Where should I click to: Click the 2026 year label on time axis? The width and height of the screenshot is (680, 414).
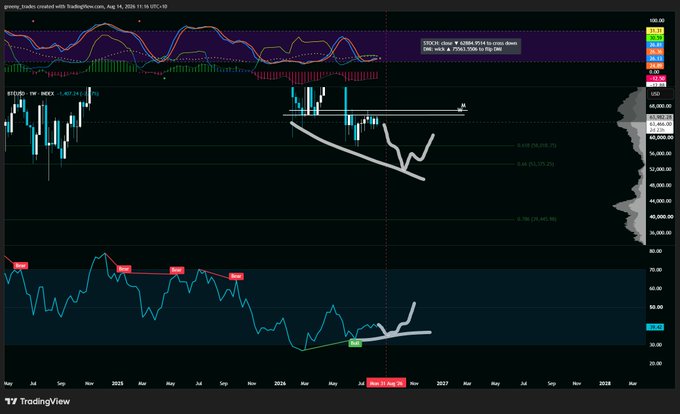(x=280, y=383)
